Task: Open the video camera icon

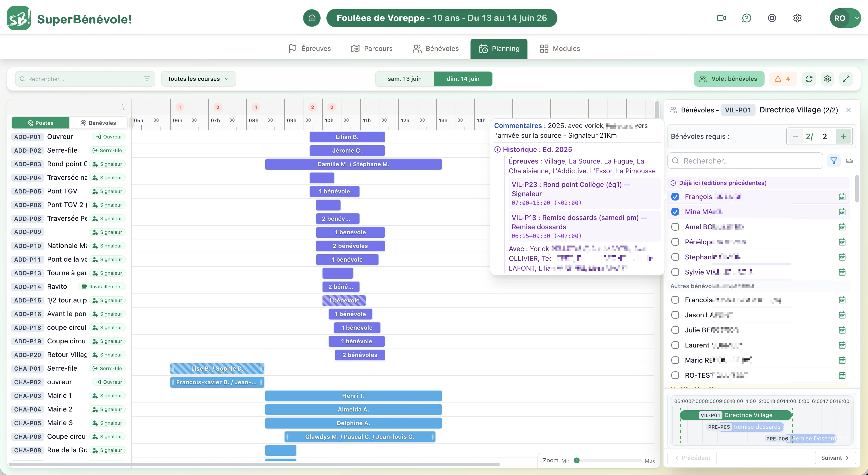Action: click(x=721, y=18)
